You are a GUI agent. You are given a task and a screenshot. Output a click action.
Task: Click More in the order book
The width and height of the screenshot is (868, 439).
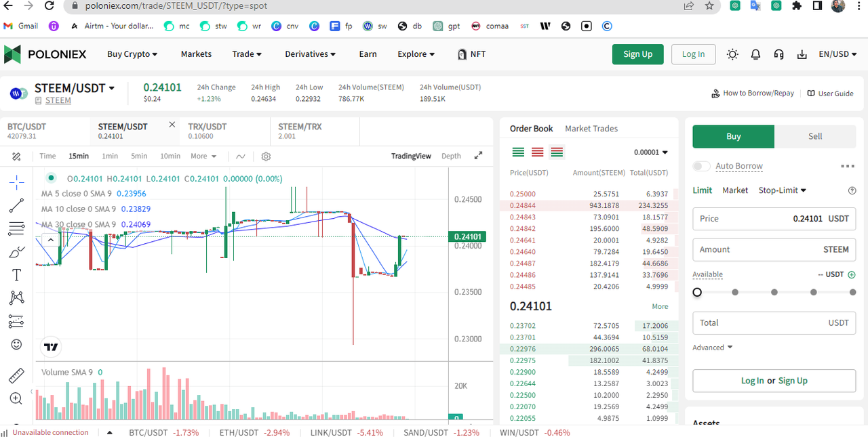pyautogui.click(x=660, y=306)
